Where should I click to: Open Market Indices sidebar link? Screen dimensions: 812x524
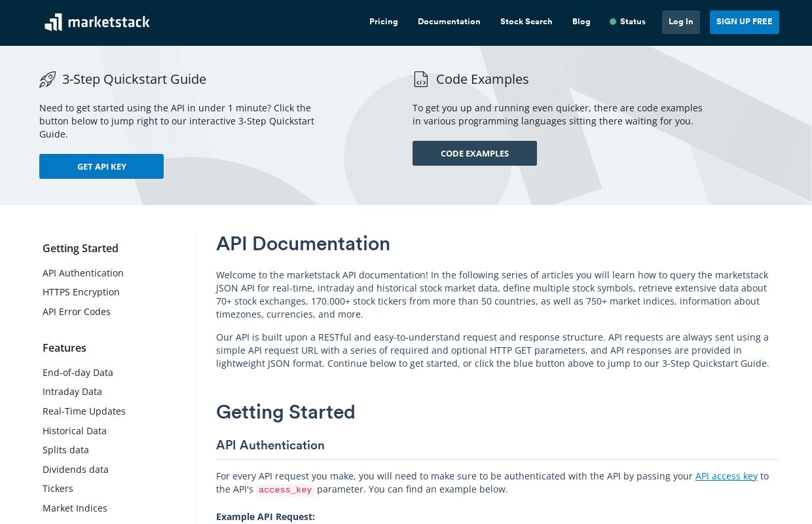click(x=75, y=508)
